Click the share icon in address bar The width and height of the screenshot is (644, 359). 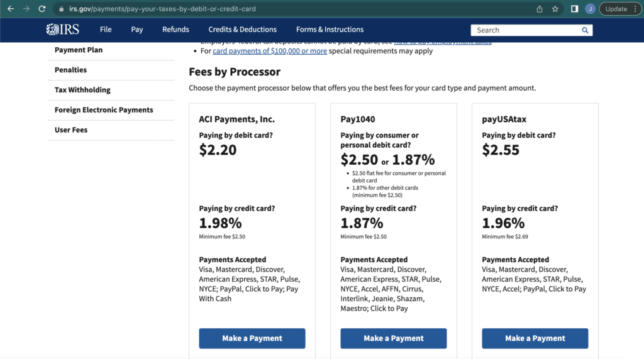click(x=540, y=9)
